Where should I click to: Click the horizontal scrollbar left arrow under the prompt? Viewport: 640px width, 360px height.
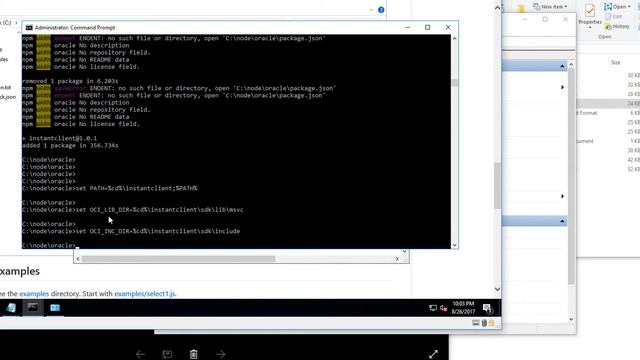(78, 259)
